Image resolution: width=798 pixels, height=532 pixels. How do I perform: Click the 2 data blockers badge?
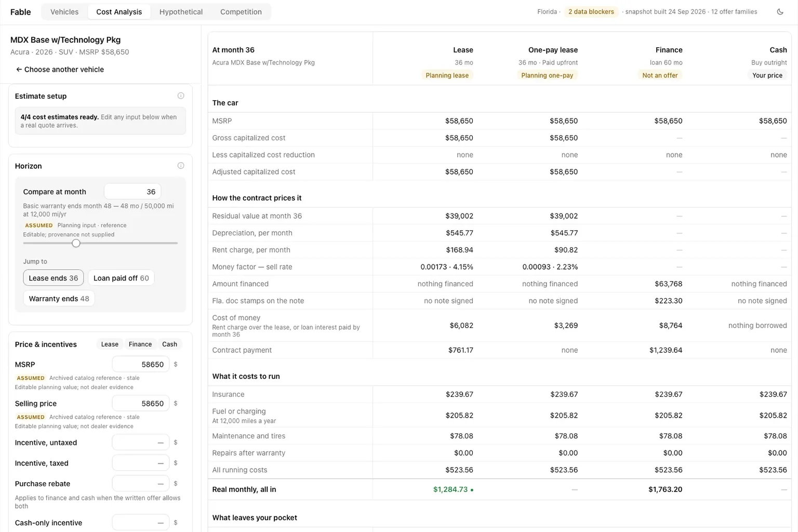pos(591,11)
